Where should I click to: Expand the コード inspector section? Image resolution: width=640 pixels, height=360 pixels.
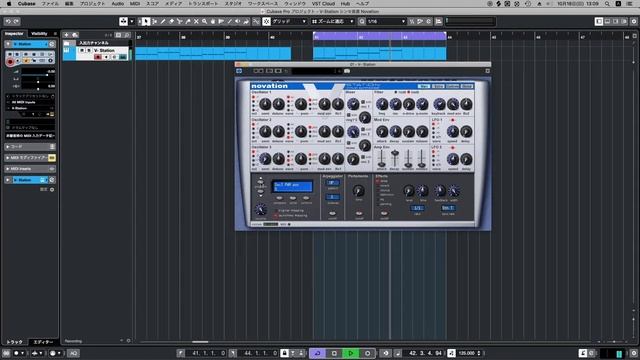coord(30,147)
